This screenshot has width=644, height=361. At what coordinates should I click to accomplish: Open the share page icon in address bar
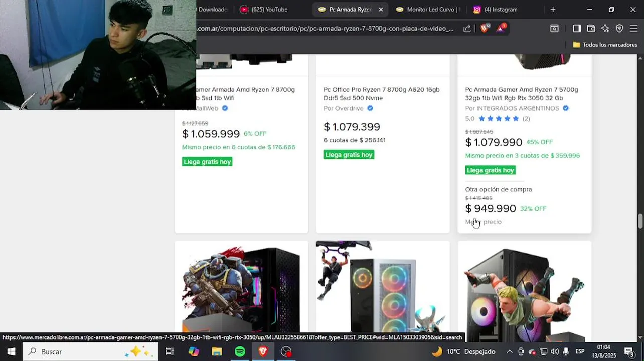[467, 29]
